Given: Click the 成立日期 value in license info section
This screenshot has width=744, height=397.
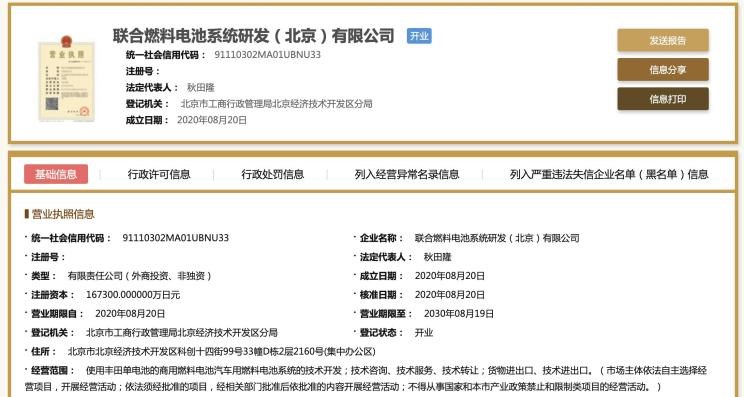Looking at the screenshot, I should click(450, 276).
